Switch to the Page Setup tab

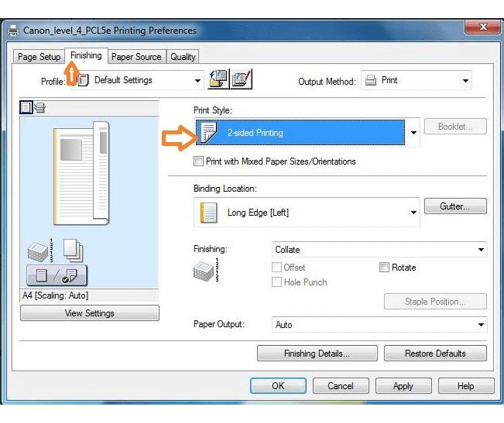click(x=39, y=57)
